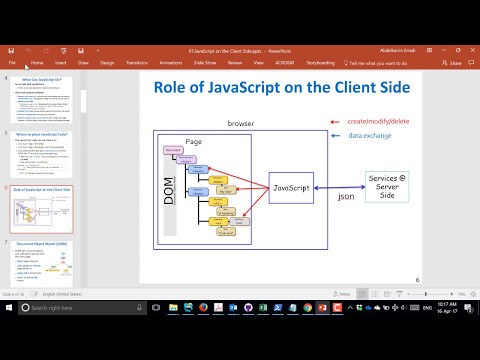Click the Share button
The height and width of the screenshot is (360, 480).
tap(452, 63)
